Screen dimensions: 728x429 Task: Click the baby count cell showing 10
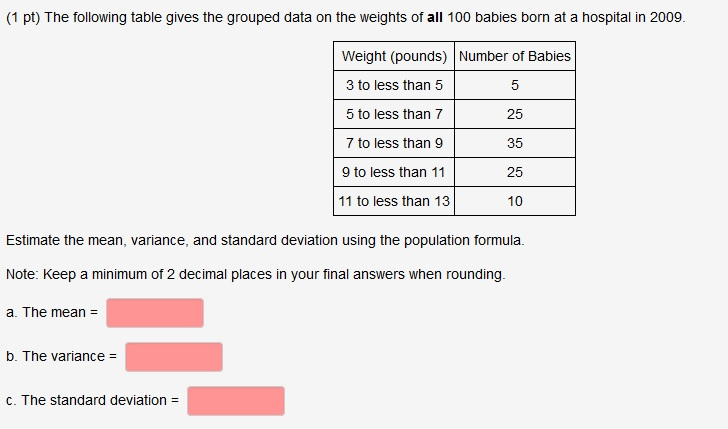click(x=515, y=202)
